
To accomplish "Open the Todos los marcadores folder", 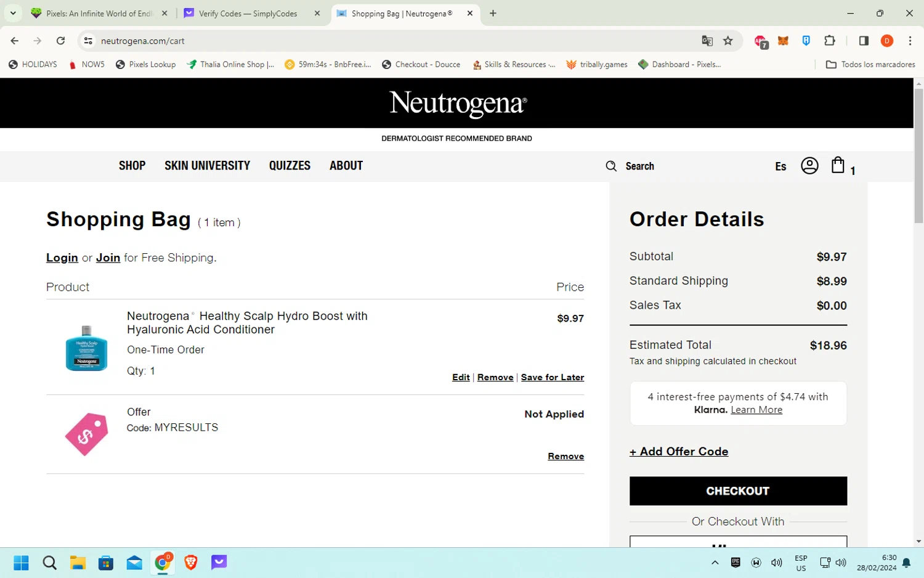I will coord(870,64).
